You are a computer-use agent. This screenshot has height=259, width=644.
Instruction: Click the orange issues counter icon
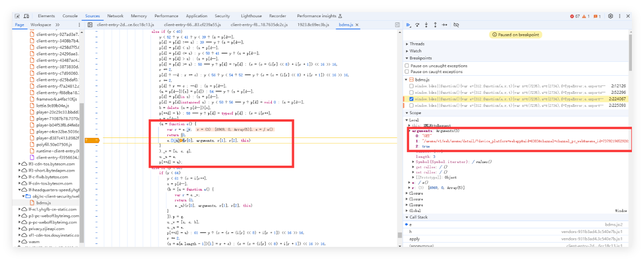[x=595, y=16]
